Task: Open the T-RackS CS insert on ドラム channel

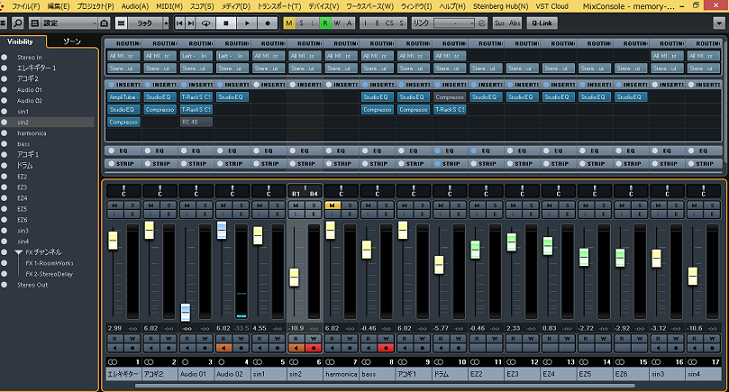Action: point(450,109)
